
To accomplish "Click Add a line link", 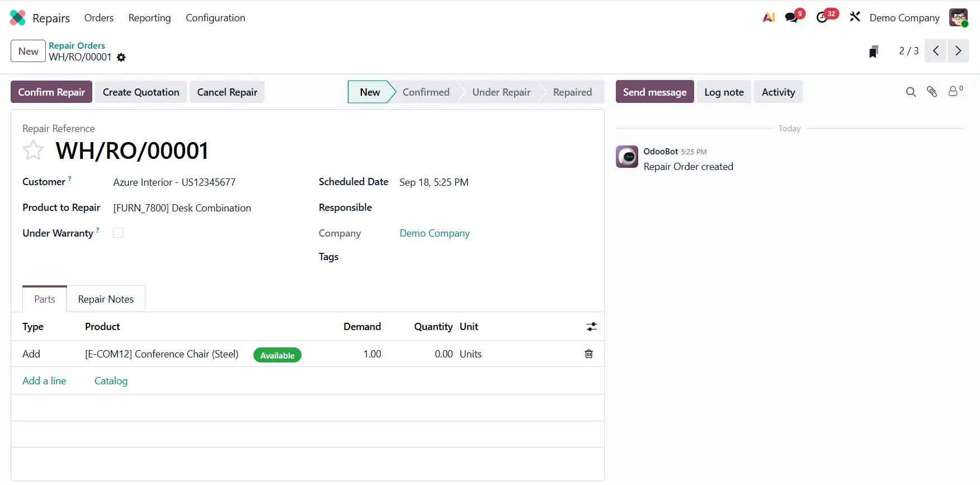I will tap(44, 381).
